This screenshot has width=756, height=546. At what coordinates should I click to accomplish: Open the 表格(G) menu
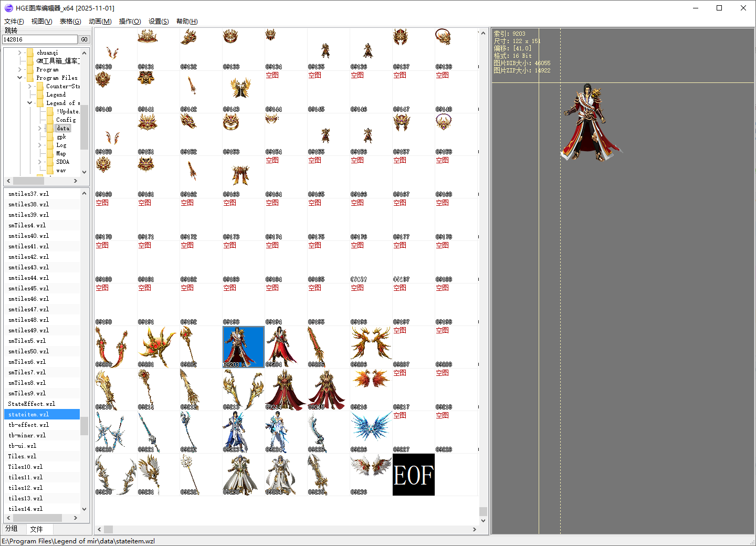pyautogui.click(x=70, y=22)
